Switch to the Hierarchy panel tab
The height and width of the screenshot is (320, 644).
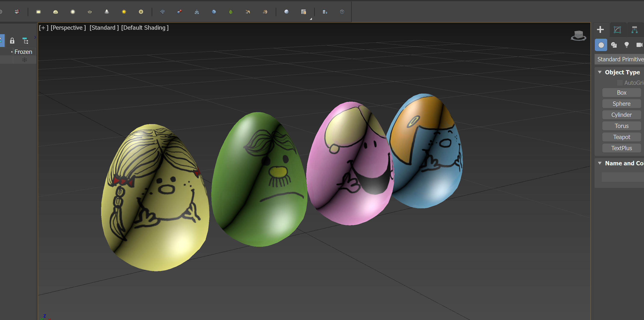click(635, 30)
